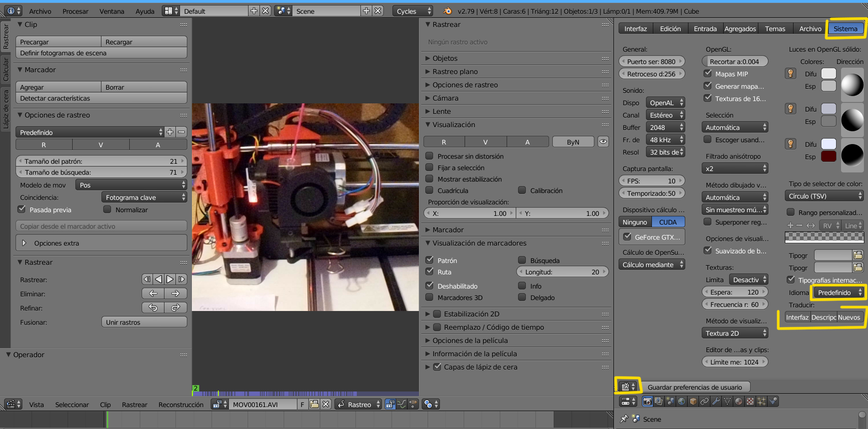868x429 pixels.
Task: Open the World properties globe icon
Action: coord(682,402)
